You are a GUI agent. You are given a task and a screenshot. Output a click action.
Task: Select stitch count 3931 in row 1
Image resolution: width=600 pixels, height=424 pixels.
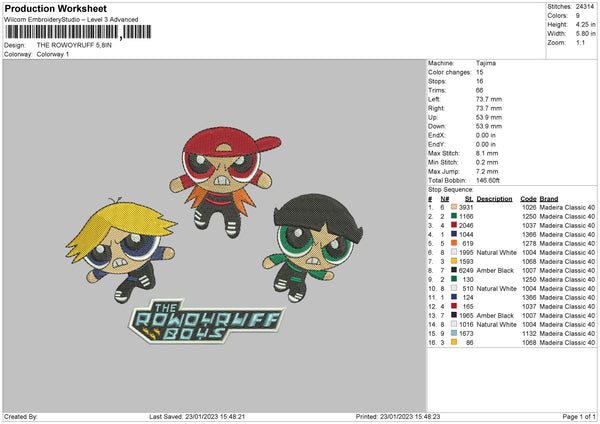tap(466, 207)
